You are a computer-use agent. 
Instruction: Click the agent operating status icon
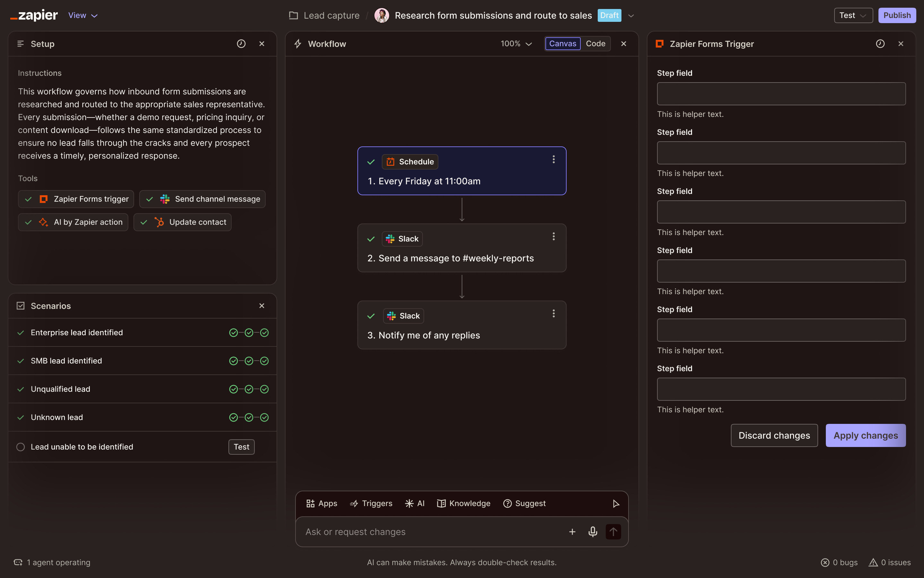[18, 562]
